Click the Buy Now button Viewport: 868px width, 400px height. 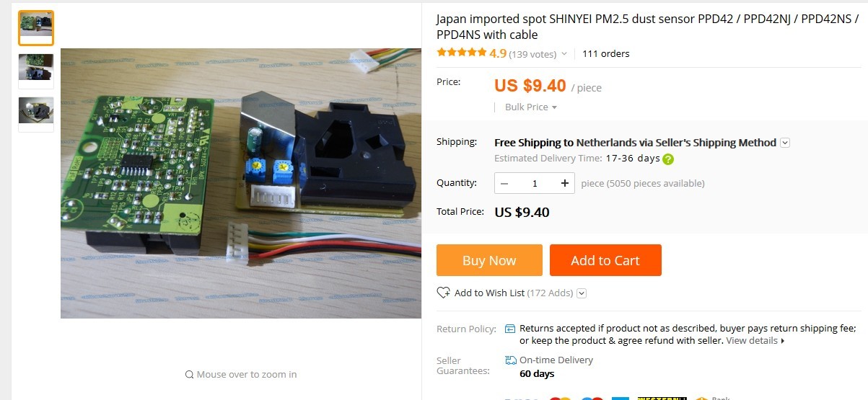(489, 260)
